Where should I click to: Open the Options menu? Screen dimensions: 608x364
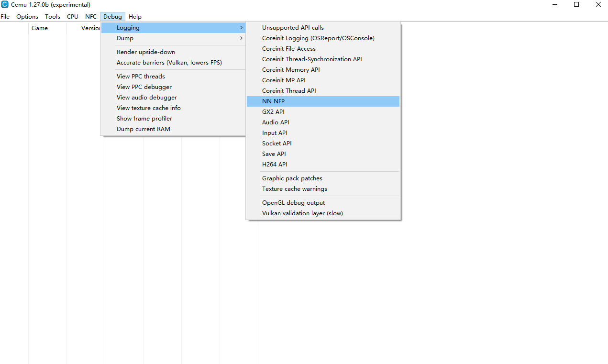(27, 16)
